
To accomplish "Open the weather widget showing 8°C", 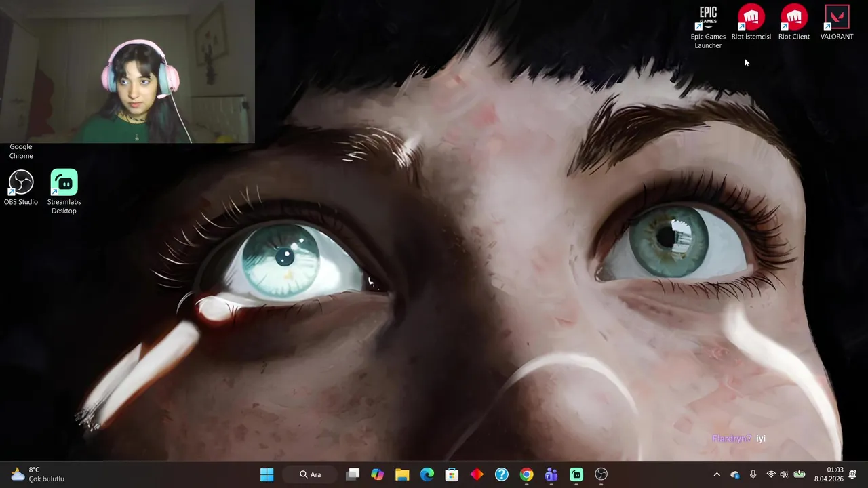I will (x=37, y=474).
